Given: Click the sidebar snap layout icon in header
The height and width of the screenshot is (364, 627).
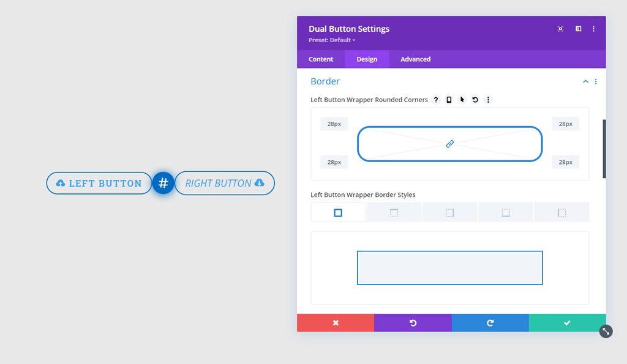Looking at the screenshot, I should (578, 29).
